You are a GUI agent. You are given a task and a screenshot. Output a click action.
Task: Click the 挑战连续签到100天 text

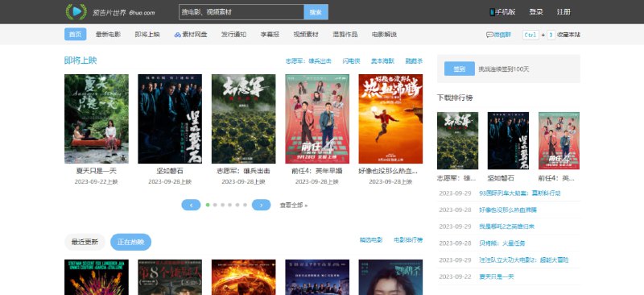point(504,69)
